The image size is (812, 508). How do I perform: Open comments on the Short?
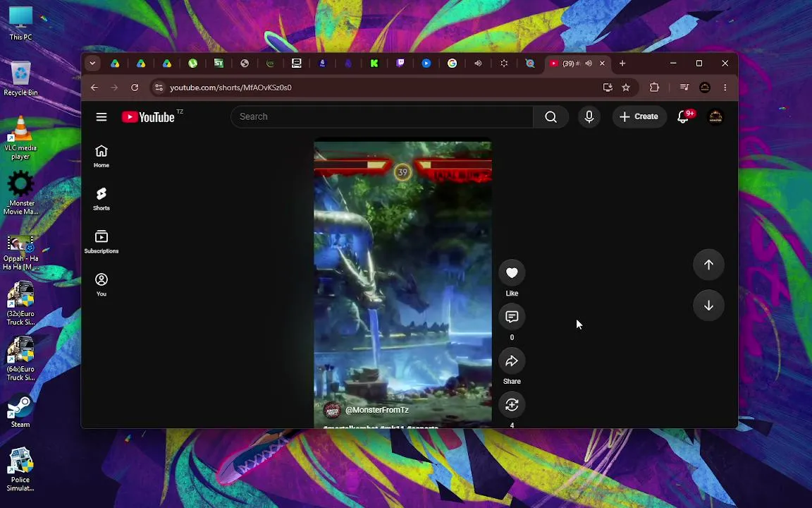(512, 317)
